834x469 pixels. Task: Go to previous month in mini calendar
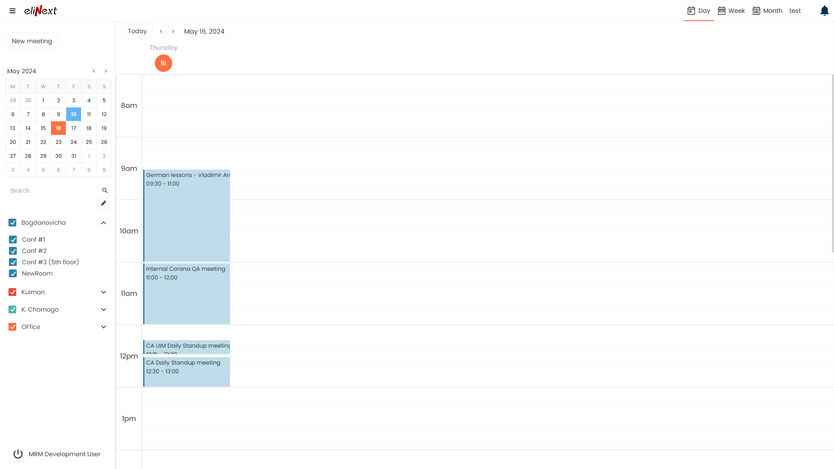(94, 71)
